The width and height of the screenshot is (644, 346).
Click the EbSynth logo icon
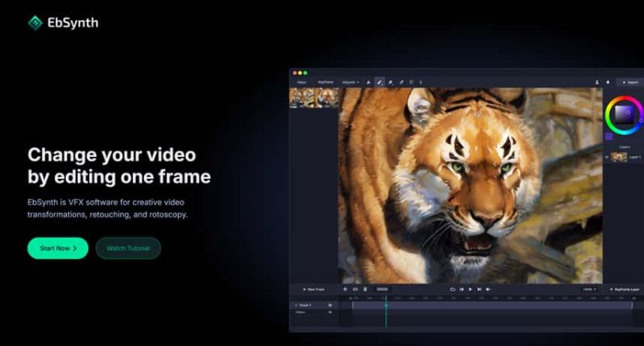(35, 23)
